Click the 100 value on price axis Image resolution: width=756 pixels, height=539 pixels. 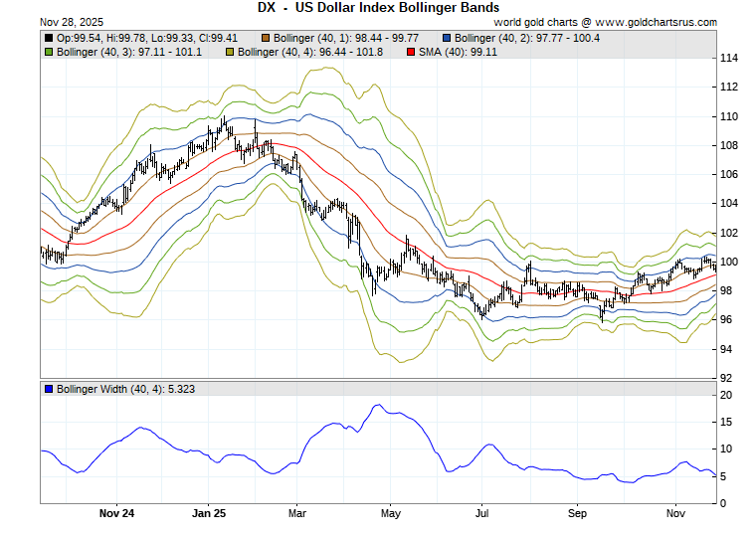(728, 262)
